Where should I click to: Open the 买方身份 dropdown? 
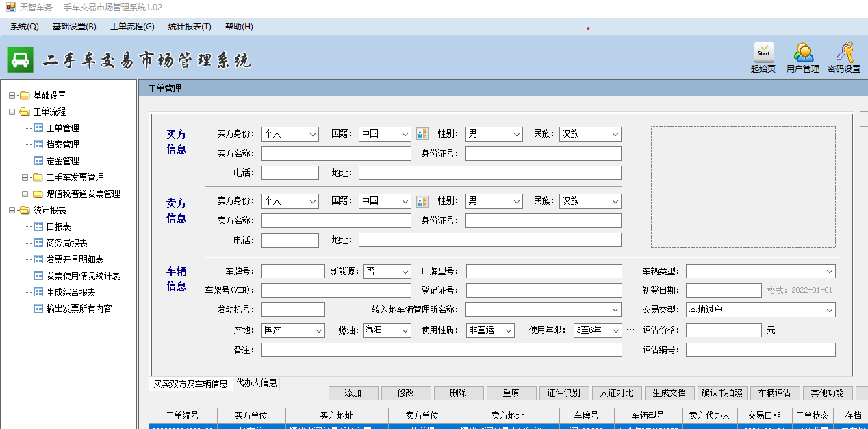290,134
